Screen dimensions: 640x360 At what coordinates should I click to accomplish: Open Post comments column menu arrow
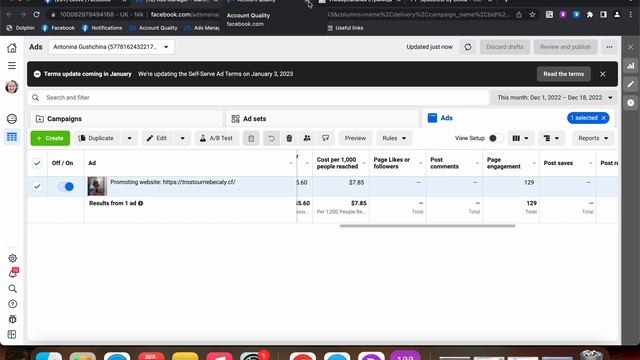point(477,164)
